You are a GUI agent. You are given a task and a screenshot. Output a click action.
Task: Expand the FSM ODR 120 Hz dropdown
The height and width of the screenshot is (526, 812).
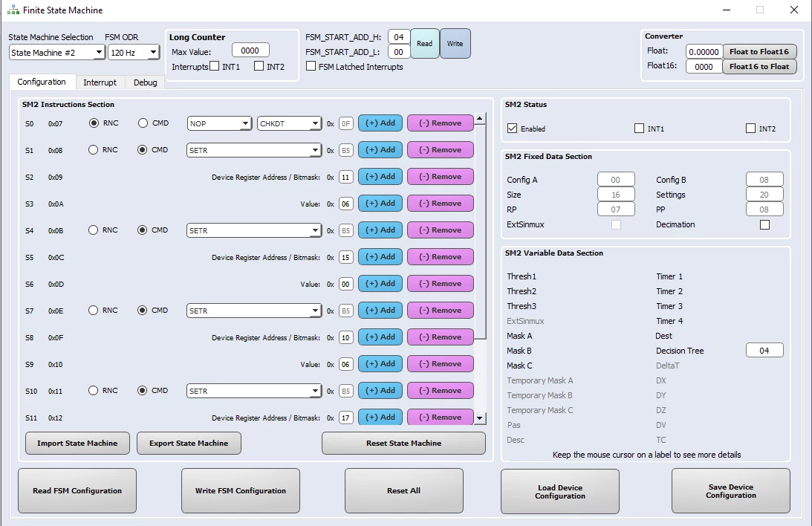coord(133,52)
